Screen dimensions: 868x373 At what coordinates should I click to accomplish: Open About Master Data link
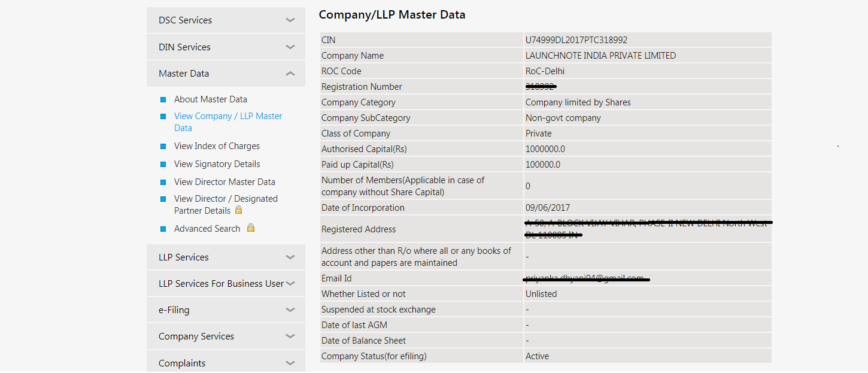(211, 99)
